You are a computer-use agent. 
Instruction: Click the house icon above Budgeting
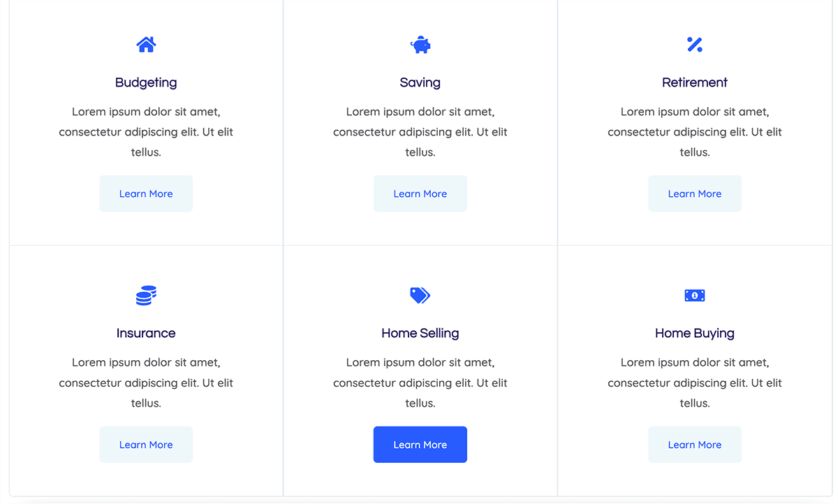pyautogui.click(x=146, y=45)
